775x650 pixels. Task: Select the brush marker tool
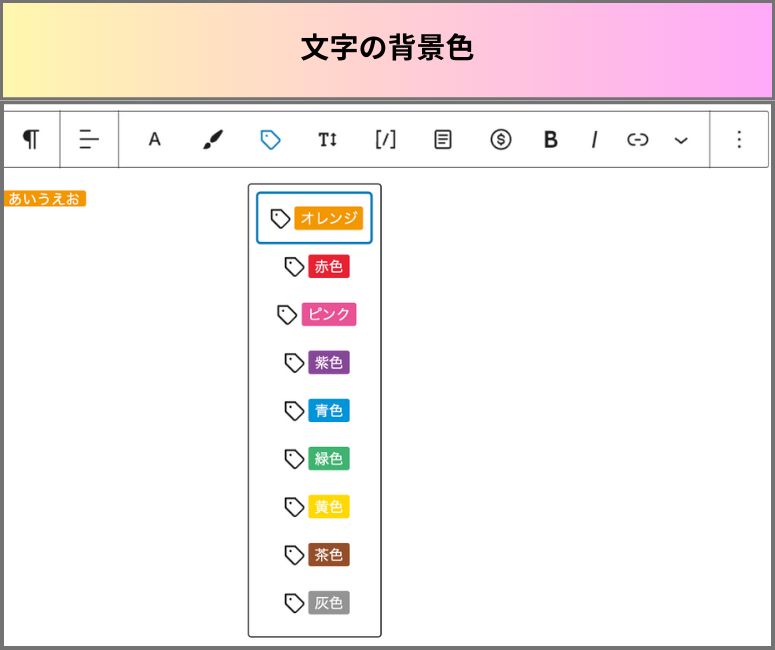pos(213,139)
